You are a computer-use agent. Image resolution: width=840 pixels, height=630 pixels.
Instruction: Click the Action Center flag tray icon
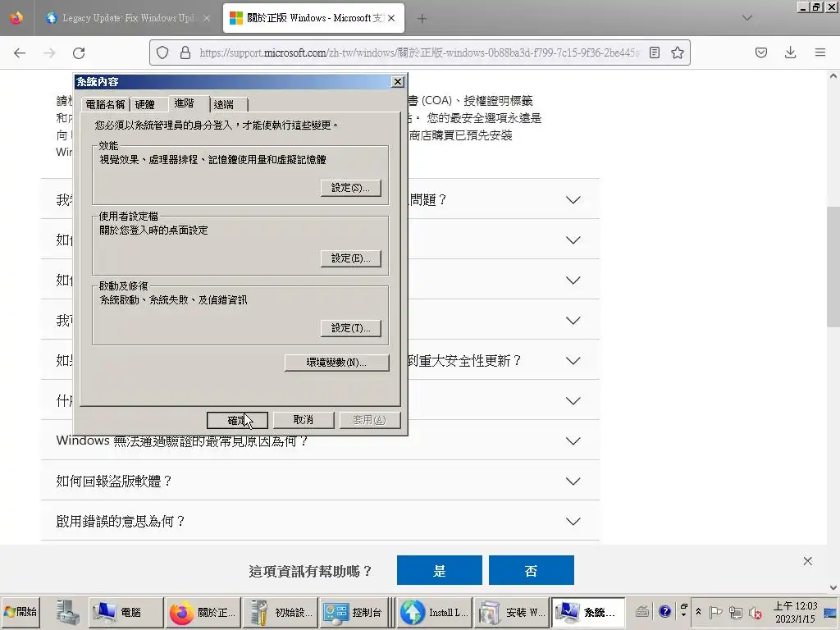pyautogui.click(x=715, y=612)
